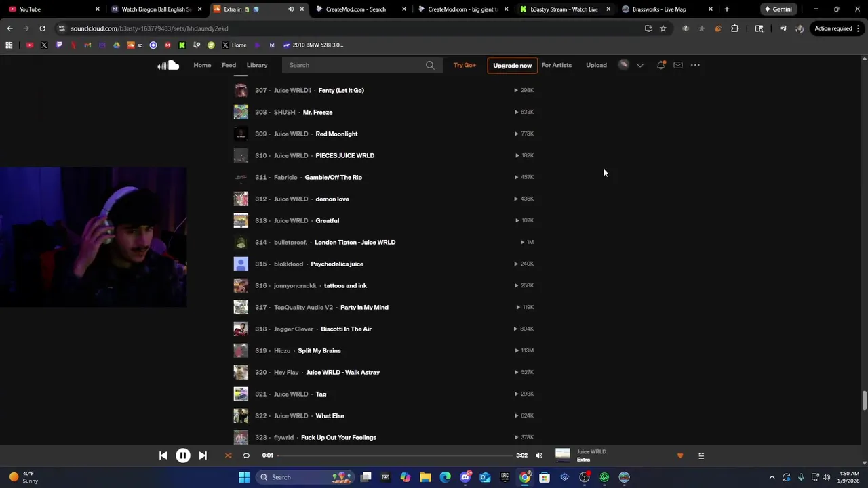Image resolution: width=868 pixels, height=488 pixels.
Task: Pause the current track
Action: 182,455
